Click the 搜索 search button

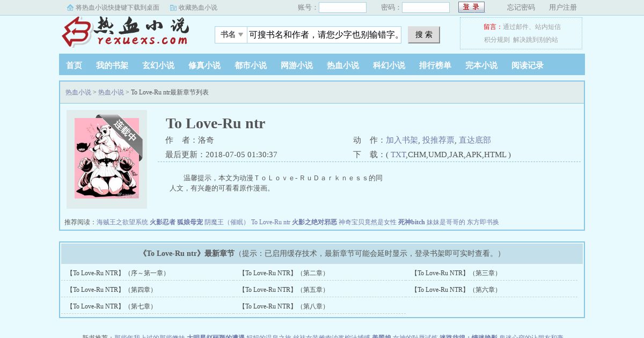coord(424,35)
